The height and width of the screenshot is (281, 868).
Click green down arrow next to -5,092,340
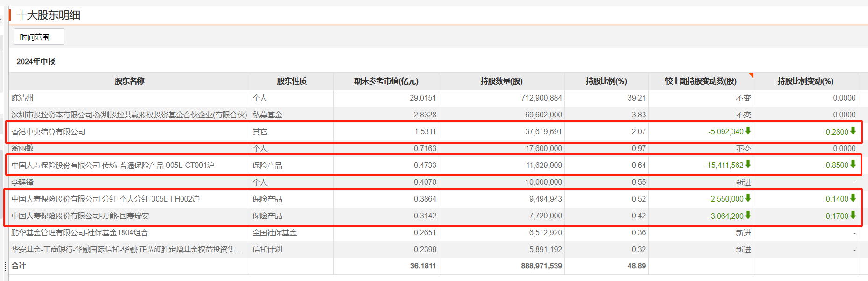748,131
